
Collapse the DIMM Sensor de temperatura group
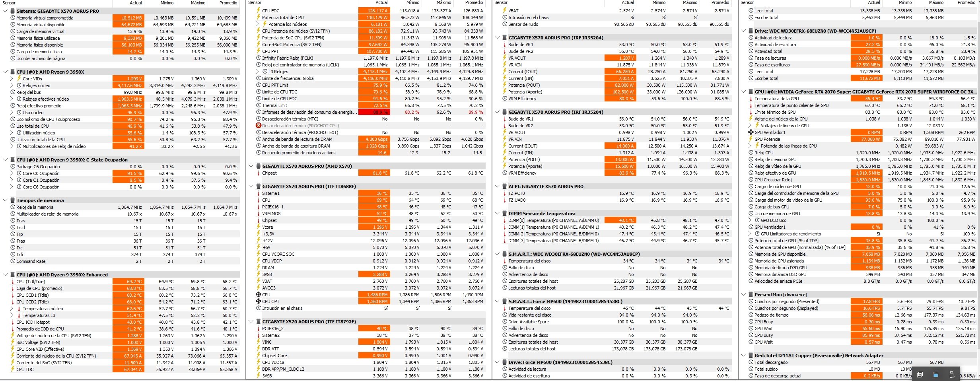click(497, 214)
